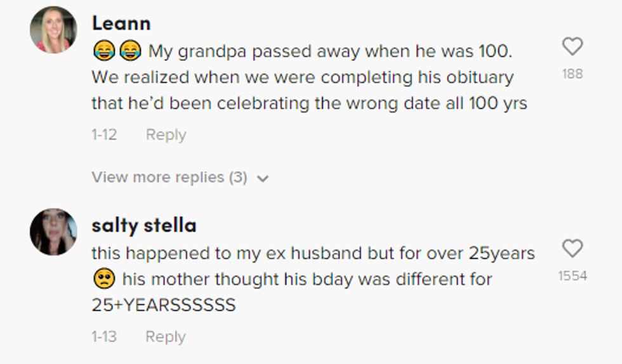The width and height of the screenshot is (622, 364).
Task: Click the sad face emoji in stella's comment
Action: [104, 279]
